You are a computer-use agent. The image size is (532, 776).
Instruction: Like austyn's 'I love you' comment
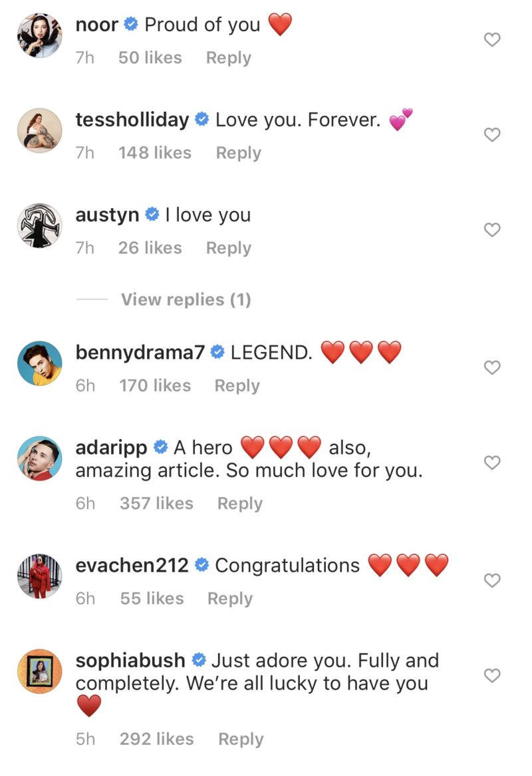tap(491, 230)
